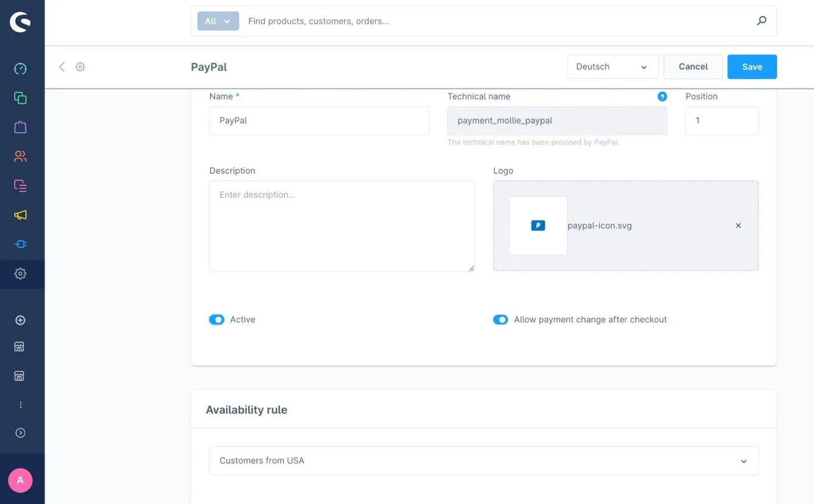Viewport: 814px width, 504px height.
Task: Click the Name input containing PayPal
Action: pos(319,121)
